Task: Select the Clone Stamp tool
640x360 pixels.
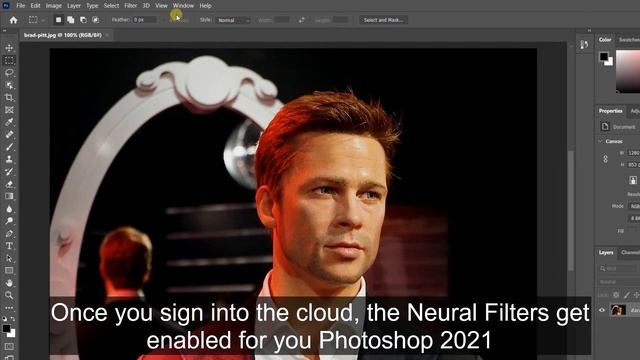Action: pyautogui.click(x=9, y=159)
